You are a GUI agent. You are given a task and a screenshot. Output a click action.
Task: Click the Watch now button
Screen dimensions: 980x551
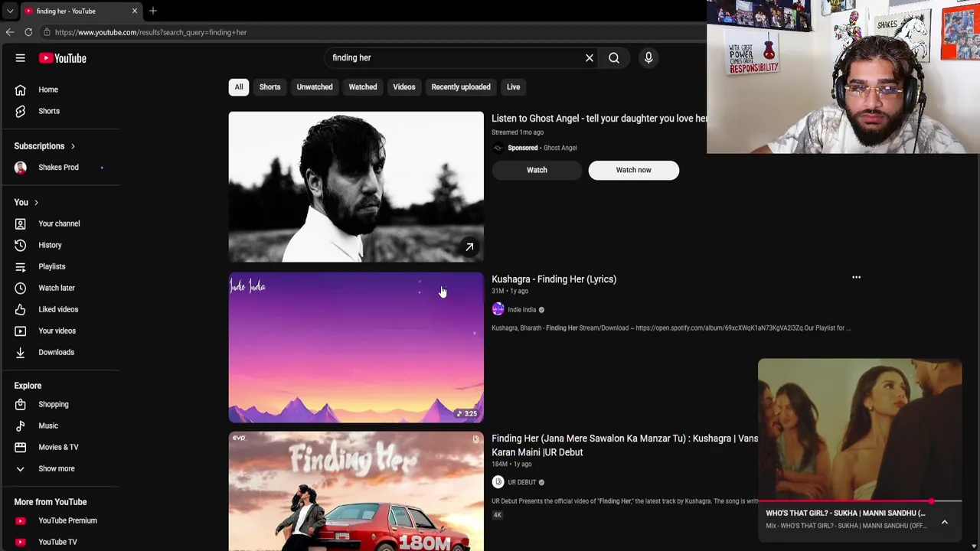634,170
